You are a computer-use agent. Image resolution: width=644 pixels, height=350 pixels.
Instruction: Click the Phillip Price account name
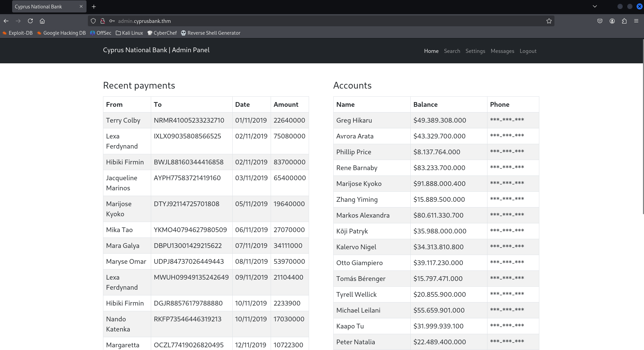354,152
